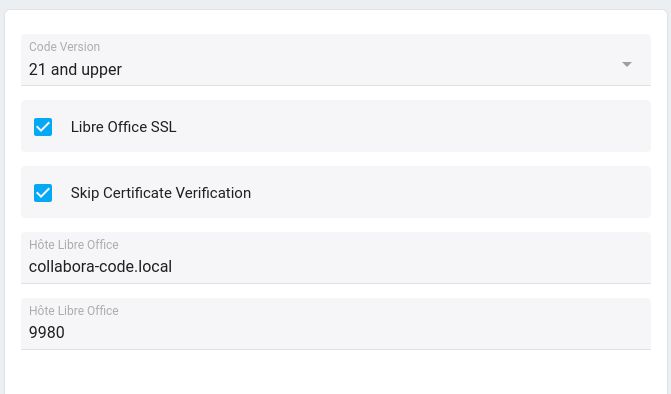The width and height of the screenshot is (671, 394).
Task: Open the Code Version dropdown
Action: click(336, 60)
